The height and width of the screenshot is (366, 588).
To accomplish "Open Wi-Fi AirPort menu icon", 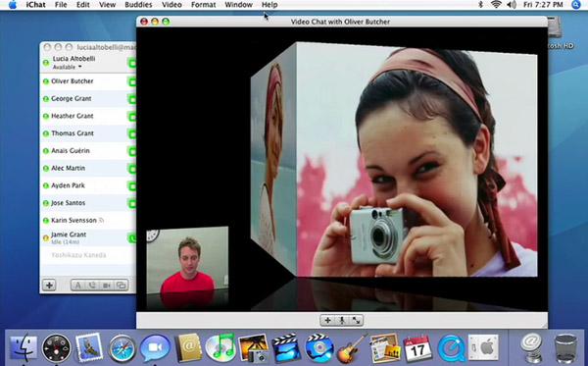I will pos(496,5).
